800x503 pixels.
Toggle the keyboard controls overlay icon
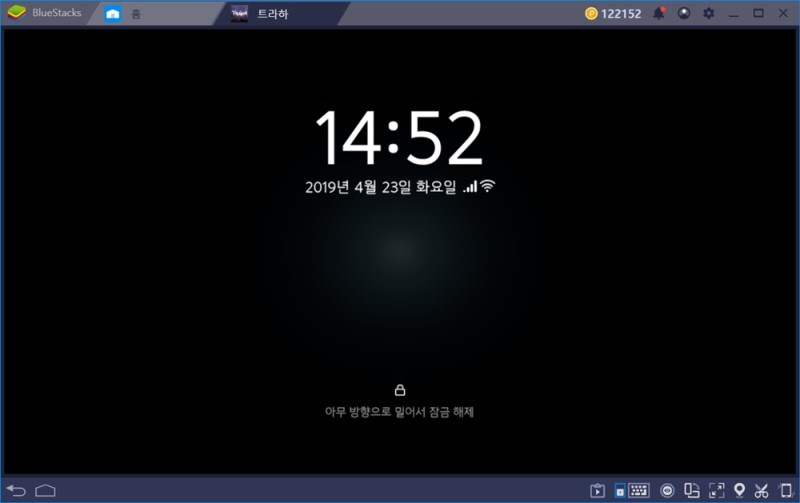pos(620,490)
